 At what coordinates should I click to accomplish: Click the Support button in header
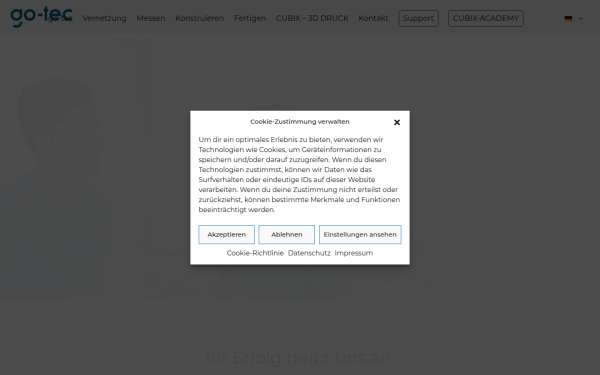click(418, 18)
